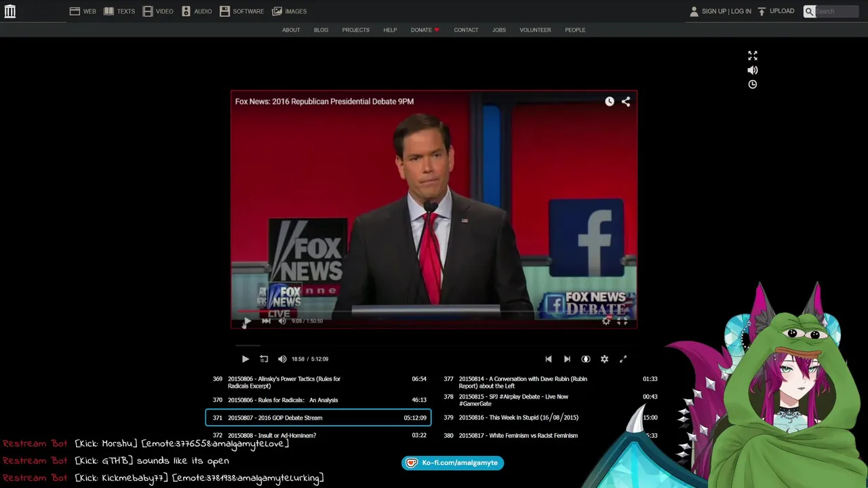Open the Video section icon

pyautogui.click(x=147, y=12)
